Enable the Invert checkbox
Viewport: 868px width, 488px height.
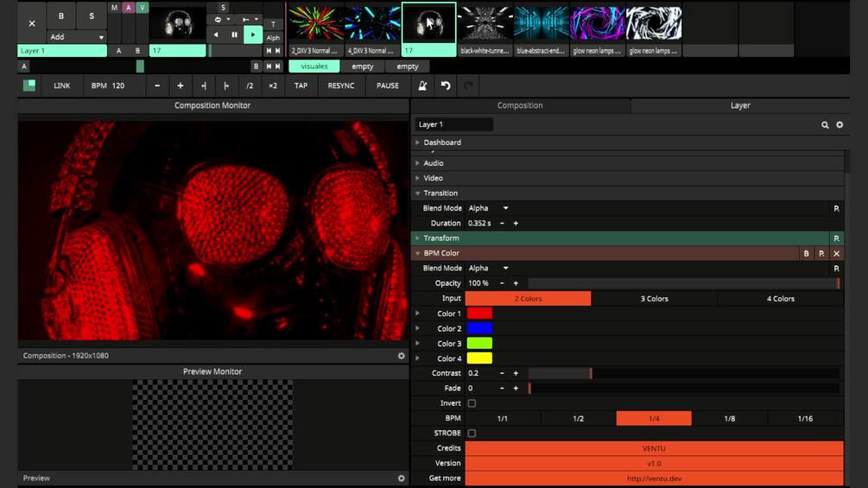point(472,403)
